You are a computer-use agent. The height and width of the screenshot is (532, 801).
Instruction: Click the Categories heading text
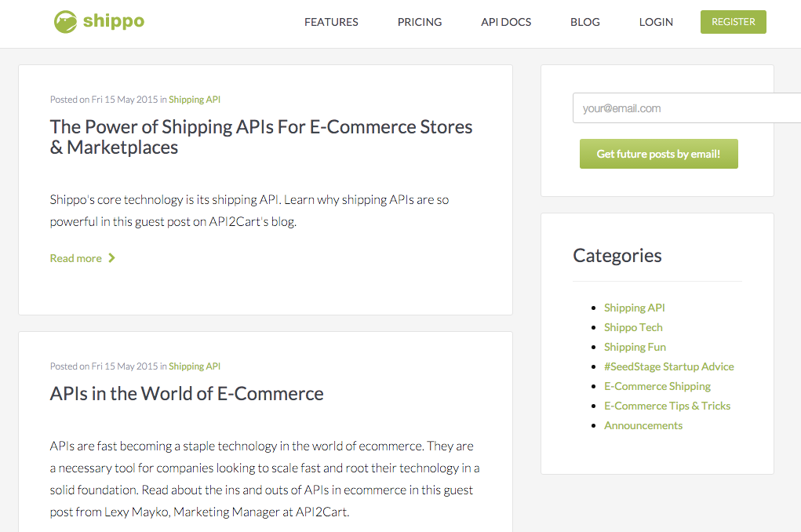pyautogui.click(x=617, y=256)
